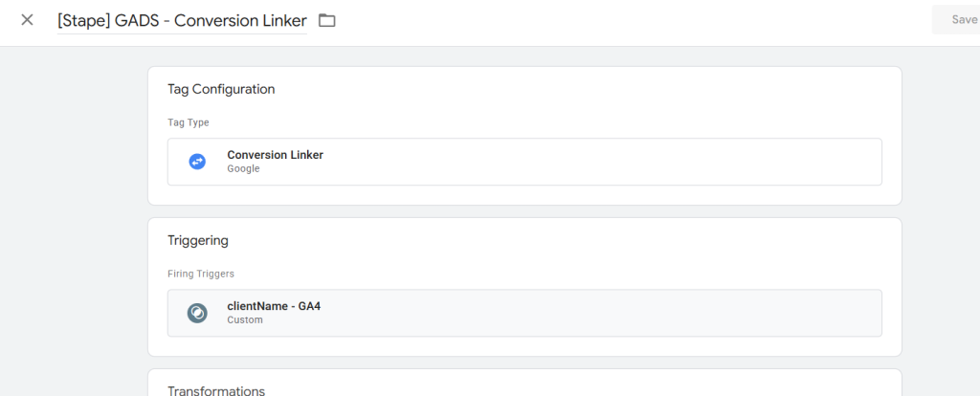This screenshot has width=980, height=396.
Task: Click the blue Conversion Linker tag icon
Action: (197, 162)
